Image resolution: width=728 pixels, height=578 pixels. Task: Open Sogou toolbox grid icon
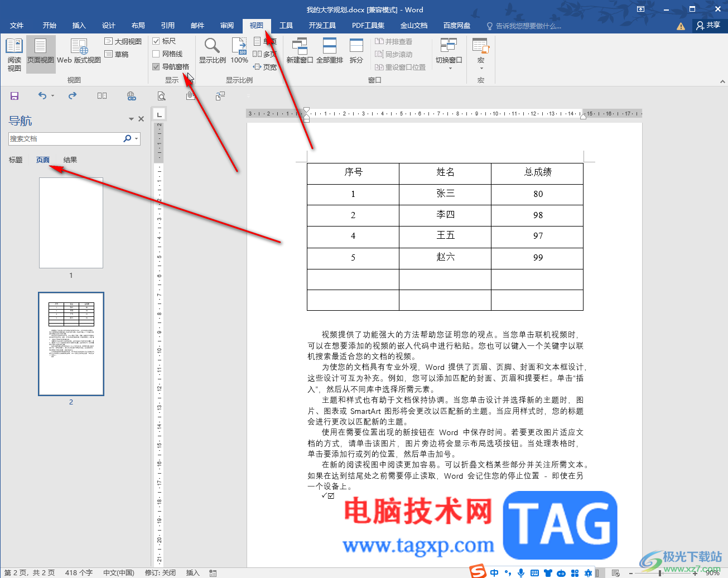[575, 573]
